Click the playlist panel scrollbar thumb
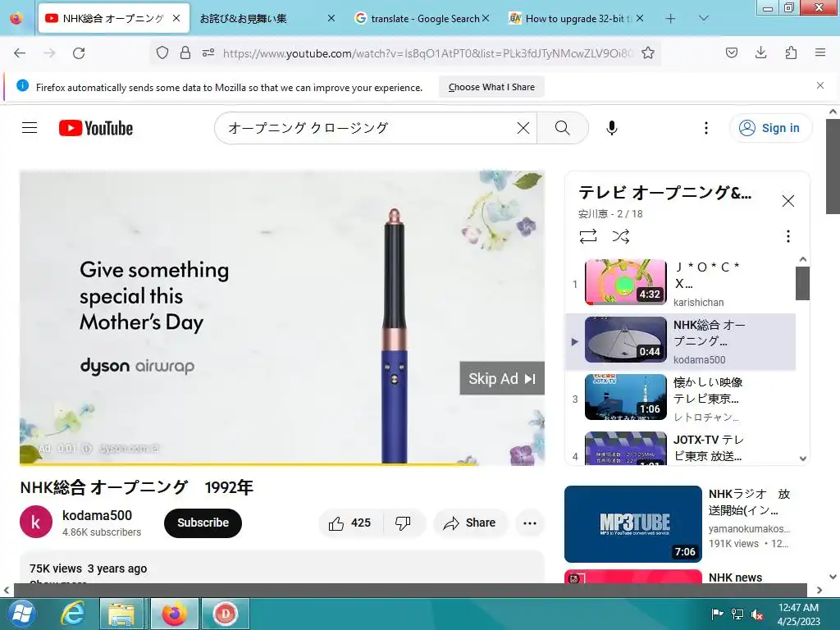Image resolution: width=840 pixels, height=630 pixels. pyautogui.click(x=802, y=283)
